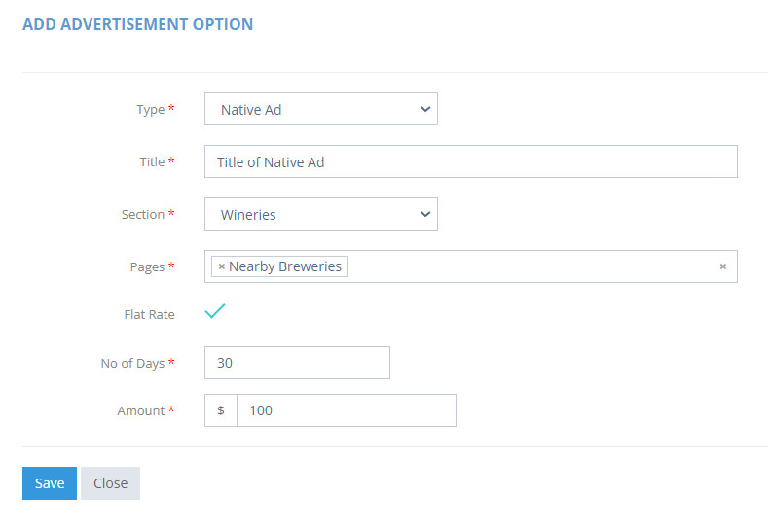Click the Amount field label
This screenshot has height=532, width=768.
click(141, 410)
